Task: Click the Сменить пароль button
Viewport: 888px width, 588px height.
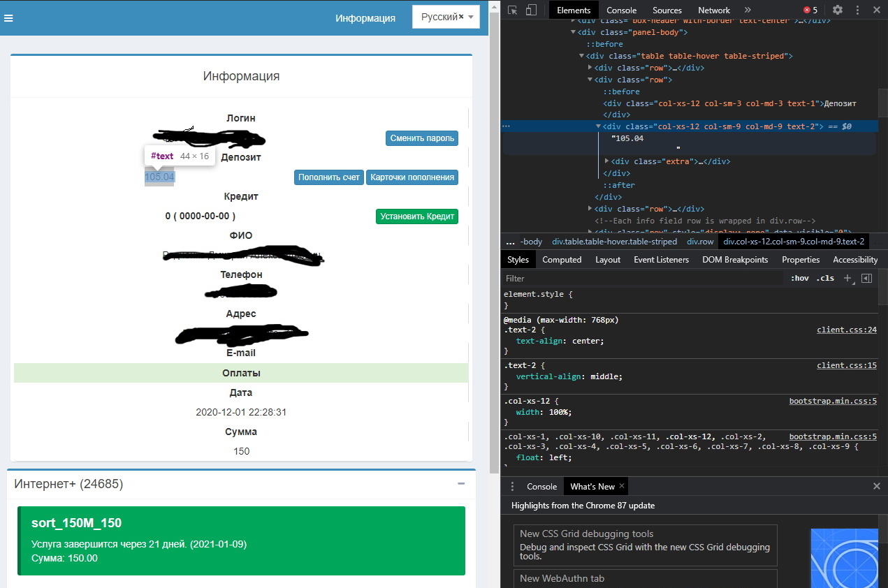Action: point(422,138)
